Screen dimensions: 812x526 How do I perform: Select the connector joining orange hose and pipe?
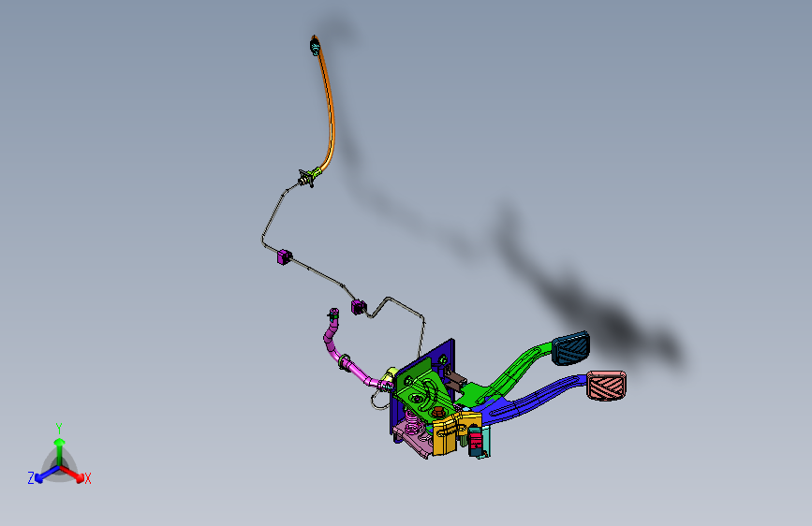[x=309, y=177]
